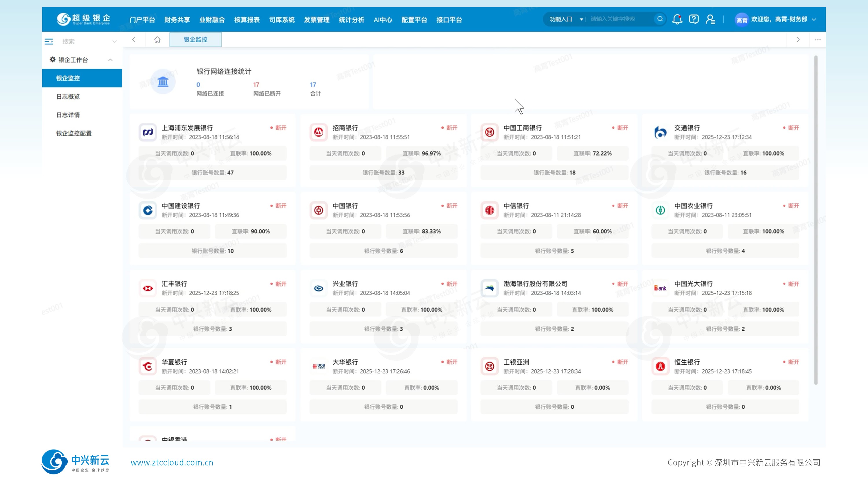
Task: Open the 发票管理 menu
Action: pyautogui.click(x=317, y=20)
